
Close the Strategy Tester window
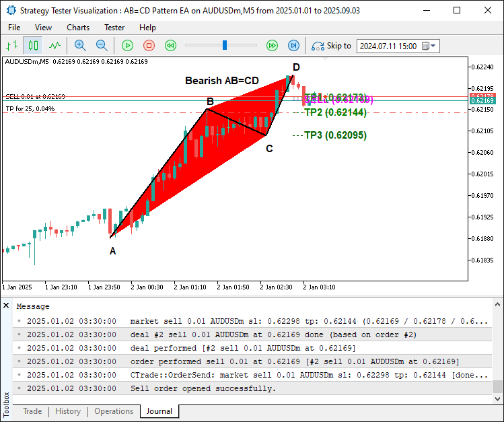pos(488,10)
